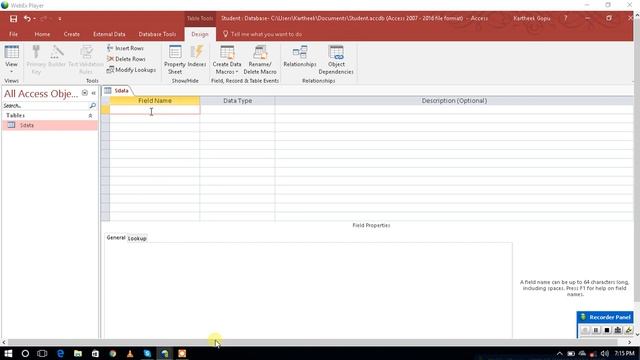Viewport: 640px width, 360px height.
Task: Switch to the General field properties tab
Action: click(x=116, y=238)
